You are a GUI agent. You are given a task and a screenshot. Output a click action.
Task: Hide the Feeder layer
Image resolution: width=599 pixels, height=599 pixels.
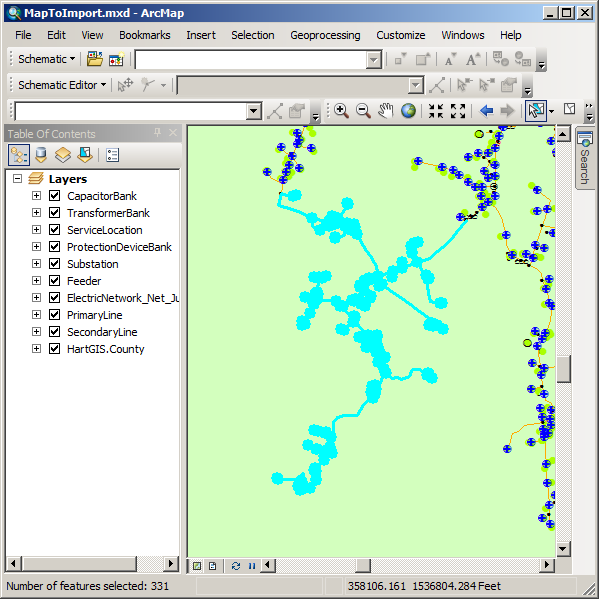[54, 281]
